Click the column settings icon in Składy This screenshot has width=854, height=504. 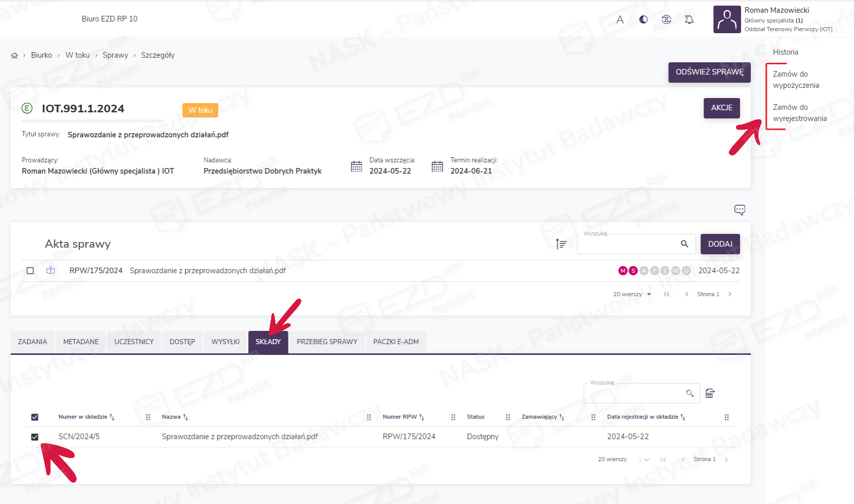point(710,393)
